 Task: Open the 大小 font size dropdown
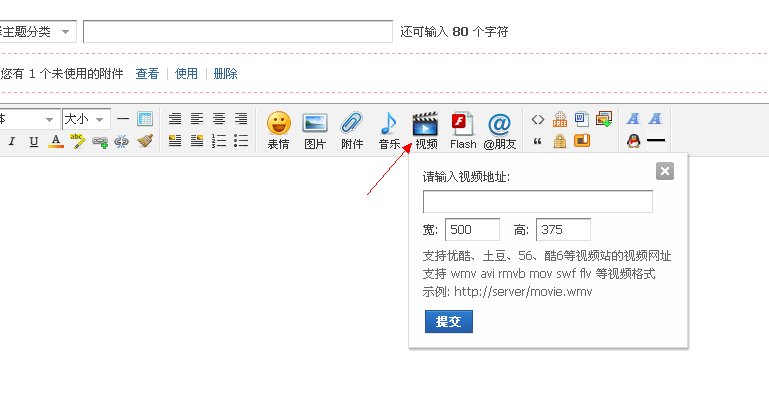[x=86, y=119]
